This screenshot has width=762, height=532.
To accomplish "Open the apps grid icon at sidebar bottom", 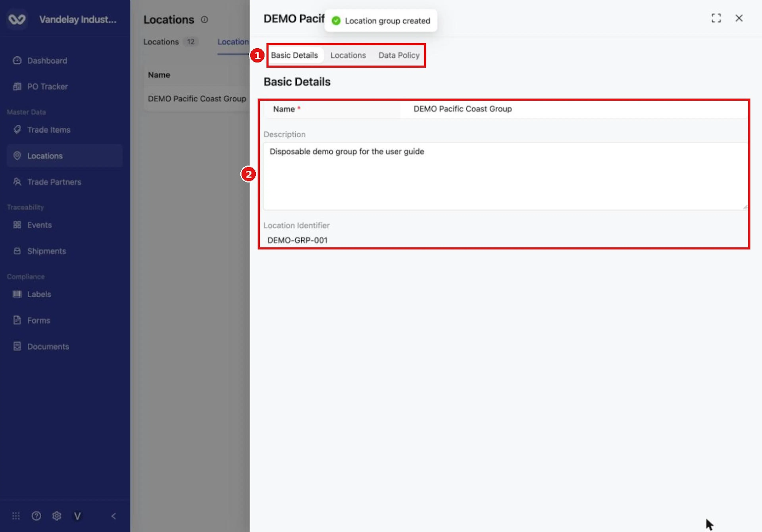I will pos(16,516).
